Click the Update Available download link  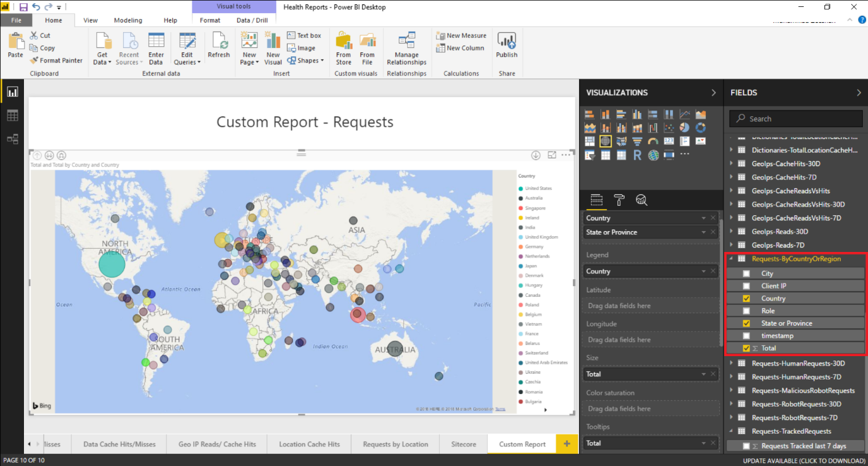(804, 460)
